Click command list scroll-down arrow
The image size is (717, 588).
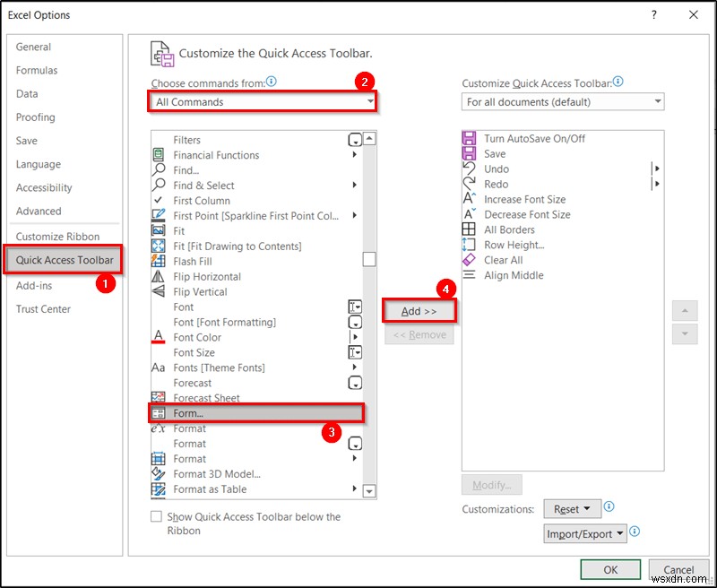(369, 490)
